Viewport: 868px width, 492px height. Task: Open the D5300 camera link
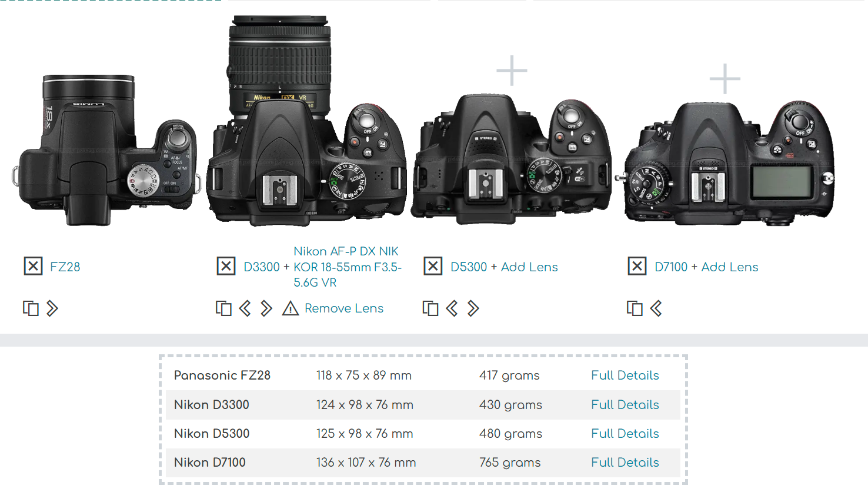tap(469, 267)
